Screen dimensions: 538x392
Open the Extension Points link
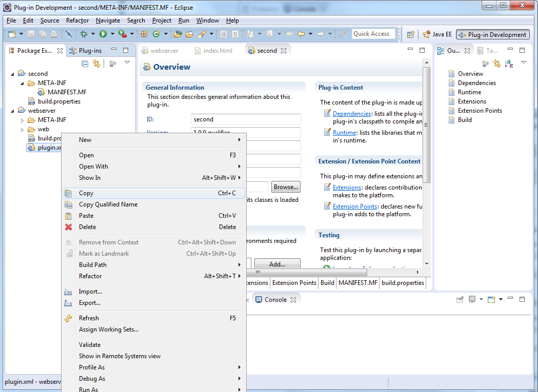355,206
